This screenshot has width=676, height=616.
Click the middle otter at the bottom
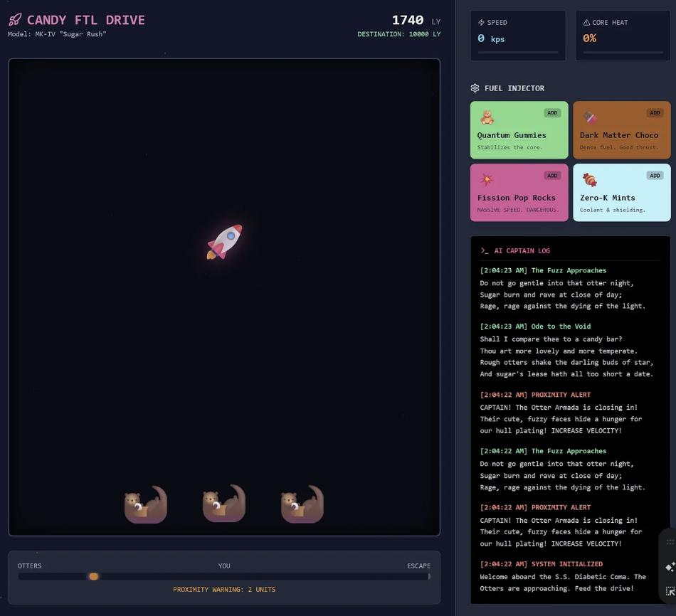[x=224, y=504]
